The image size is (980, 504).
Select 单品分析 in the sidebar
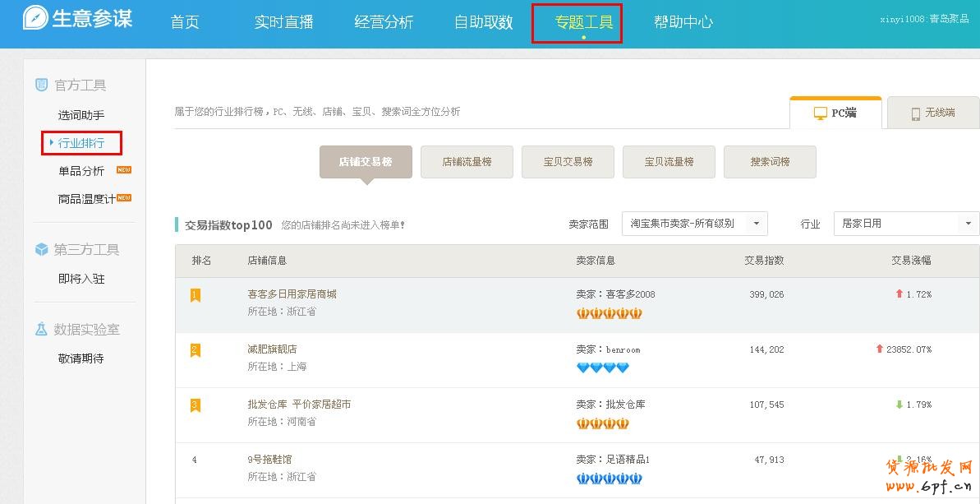point(81,171)
